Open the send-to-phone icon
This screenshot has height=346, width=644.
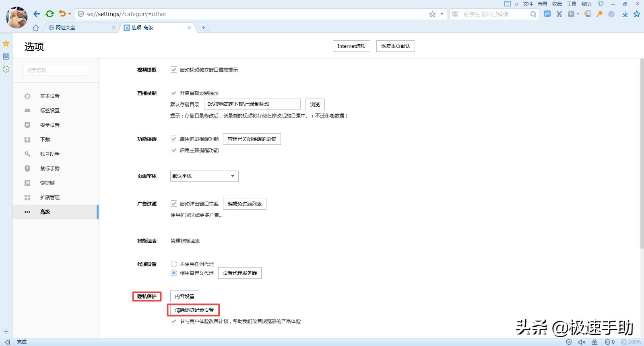pyautogui.click(x=588, y=14)
